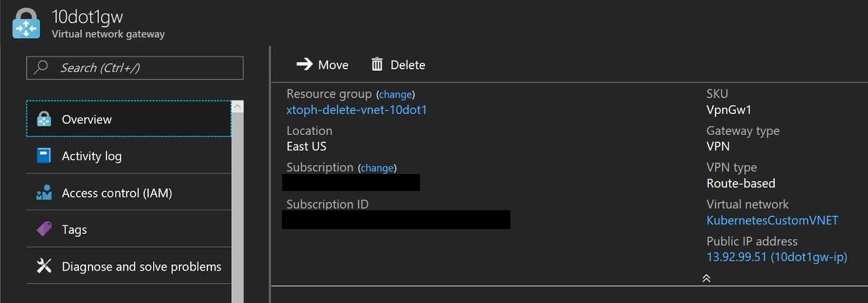The image size is (868, 303).
Task: Click the Activity log book icon
Action: tap(44, 156)
